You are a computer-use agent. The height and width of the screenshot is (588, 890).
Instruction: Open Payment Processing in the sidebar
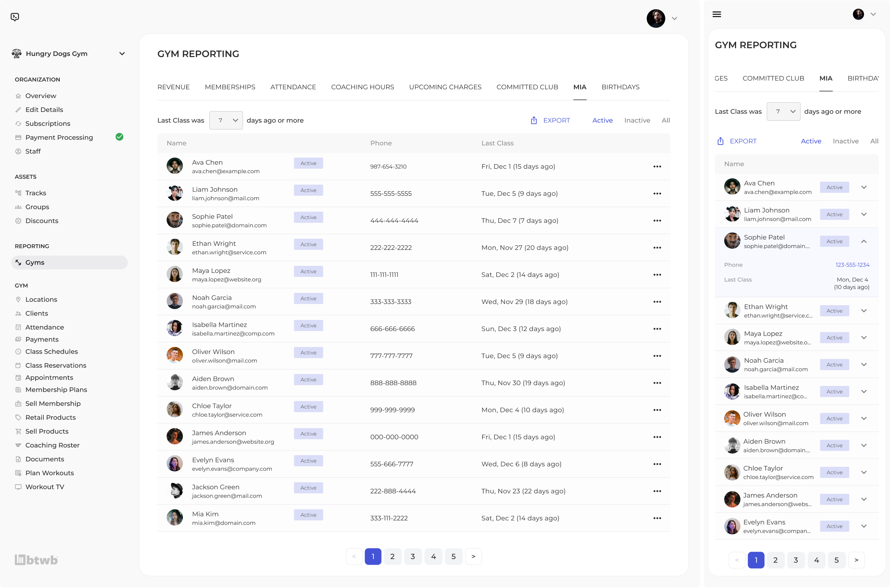[59, 137]
